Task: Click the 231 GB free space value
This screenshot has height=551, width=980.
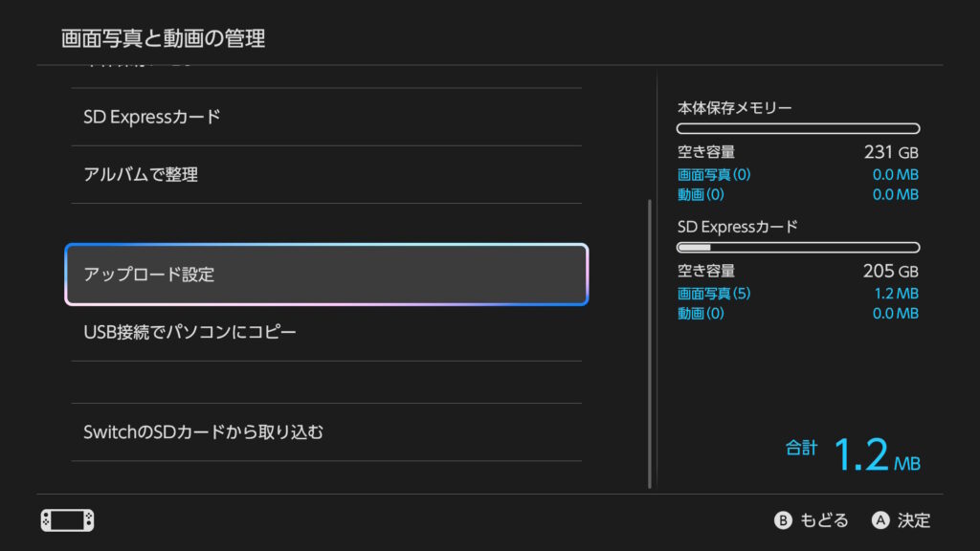Action: [x=890, y=152]
